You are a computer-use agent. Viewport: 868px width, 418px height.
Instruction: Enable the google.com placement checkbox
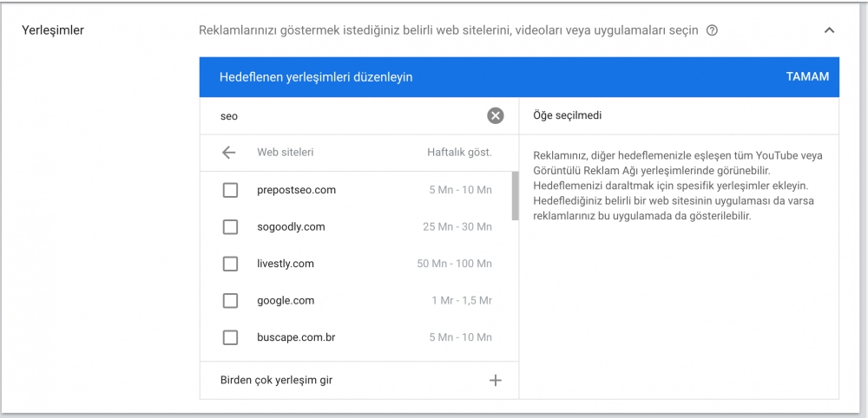tap(230, 301)
